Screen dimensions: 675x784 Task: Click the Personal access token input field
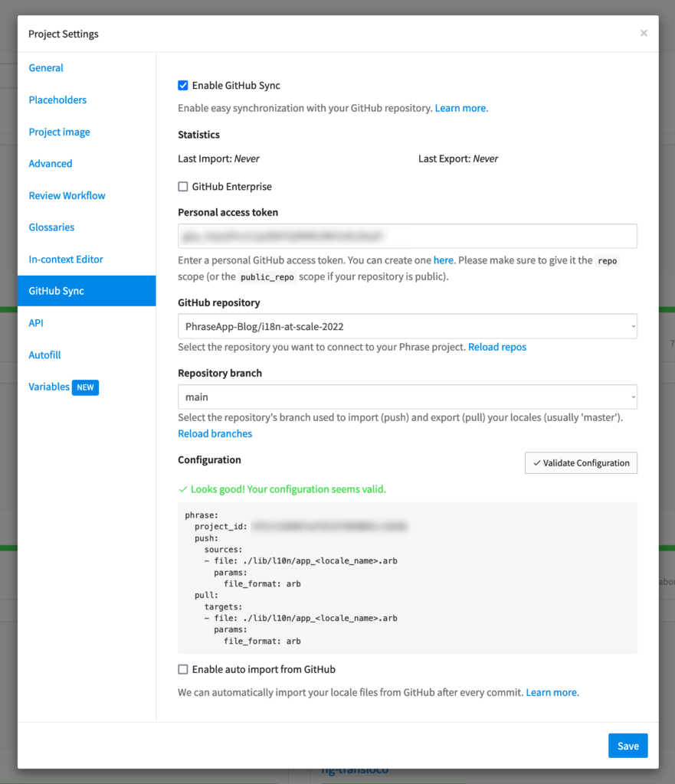[407, 236]
